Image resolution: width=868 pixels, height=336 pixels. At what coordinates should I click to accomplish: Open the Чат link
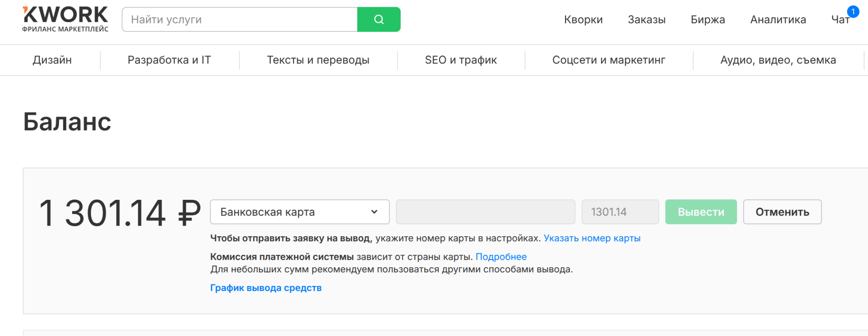point(840,20)
